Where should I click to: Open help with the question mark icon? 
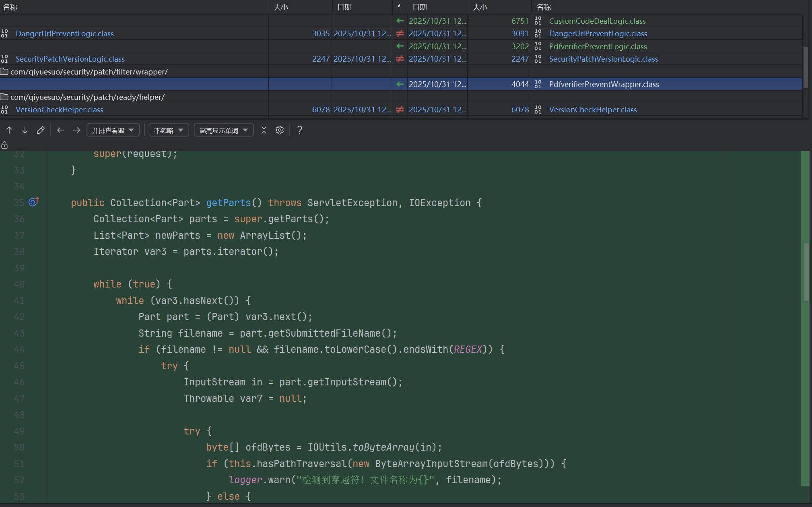click(x=300, y=130)
